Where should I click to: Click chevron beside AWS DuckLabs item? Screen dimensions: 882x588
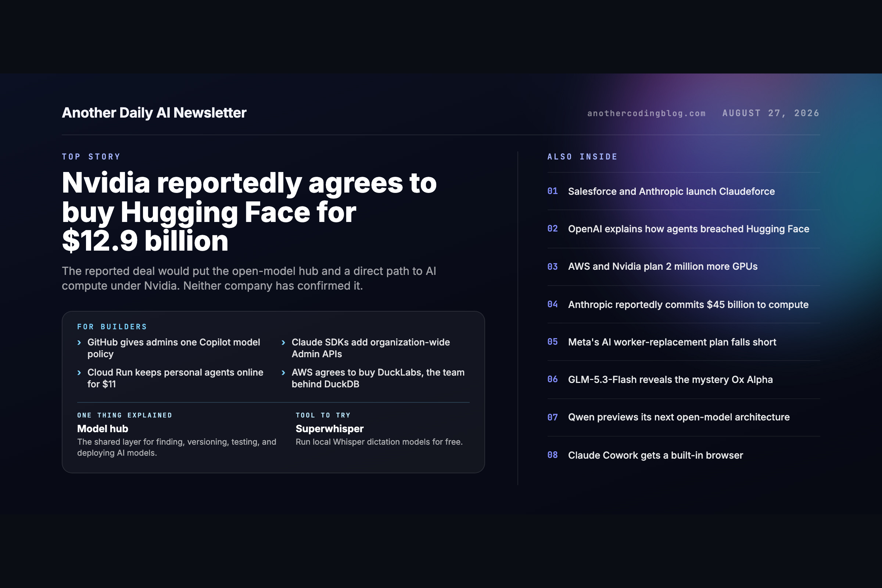(x=283, y=372)
